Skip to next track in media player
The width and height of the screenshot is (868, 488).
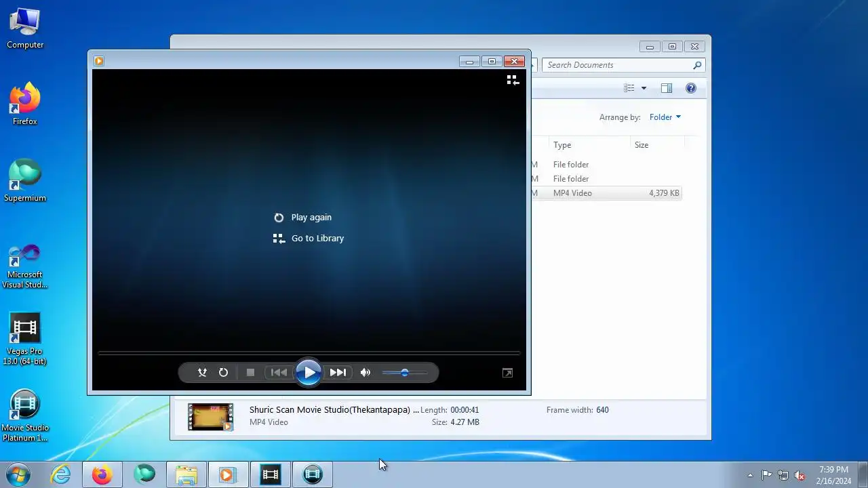pyautogui.click(x=338, y=372)
